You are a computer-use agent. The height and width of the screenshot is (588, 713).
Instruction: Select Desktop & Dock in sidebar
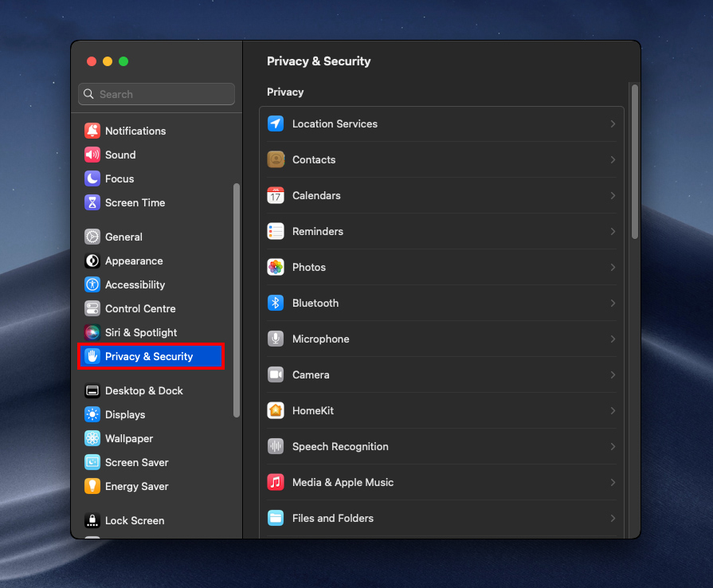point(143,390)
